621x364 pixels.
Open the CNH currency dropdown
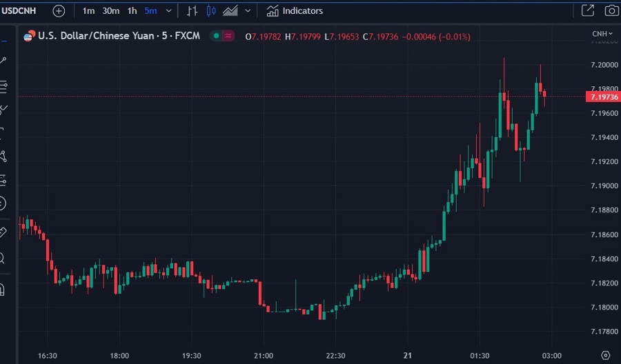(x=602, y=34)
